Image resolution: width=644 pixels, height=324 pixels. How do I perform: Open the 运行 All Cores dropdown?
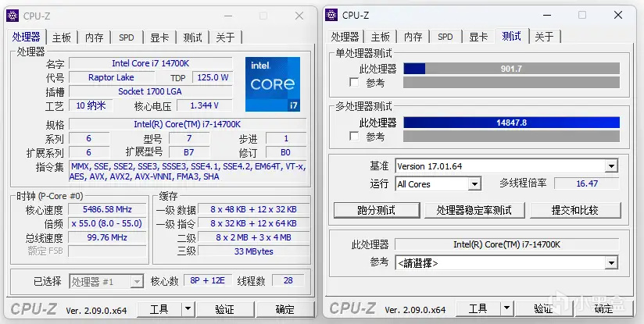coord(474,184)
